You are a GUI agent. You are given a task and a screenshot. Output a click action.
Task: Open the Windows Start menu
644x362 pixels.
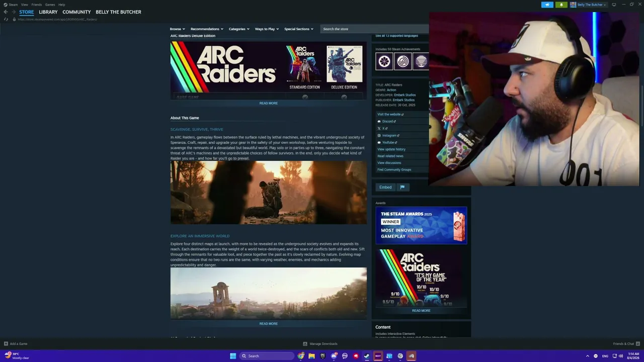pos(233,356)
